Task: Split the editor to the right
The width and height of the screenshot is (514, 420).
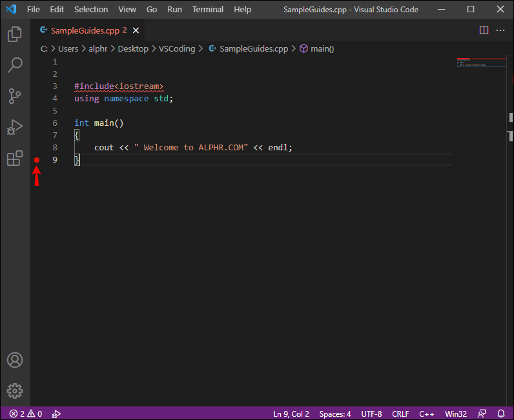Action: coord(484,30)
